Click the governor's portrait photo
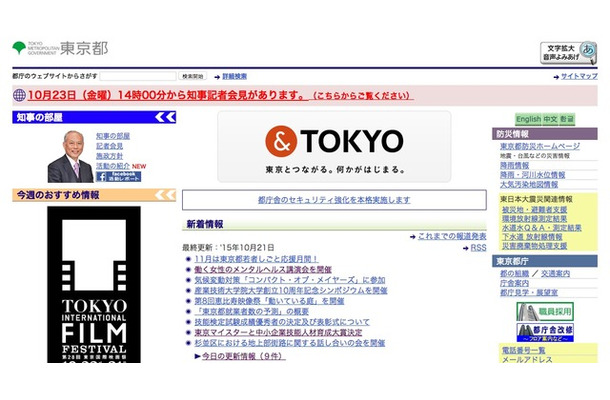 coord(70,156)
